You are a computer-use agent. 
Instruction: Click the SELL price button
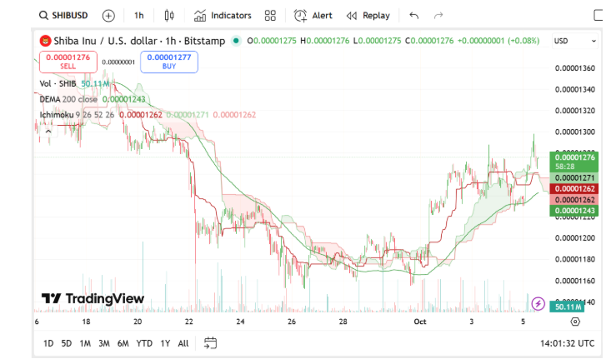click(x=68, y=61)
